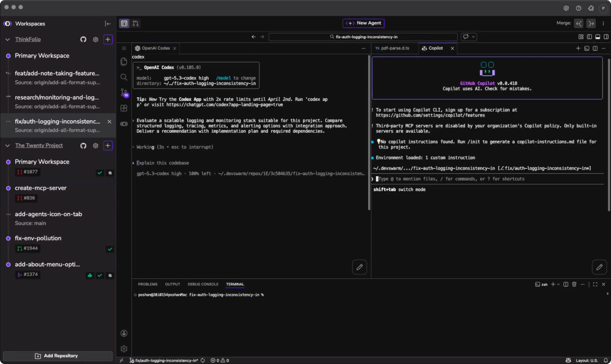611x364 pixels.
Task: Open The Twenty Project GitHub icon
Action: point(83,145)
